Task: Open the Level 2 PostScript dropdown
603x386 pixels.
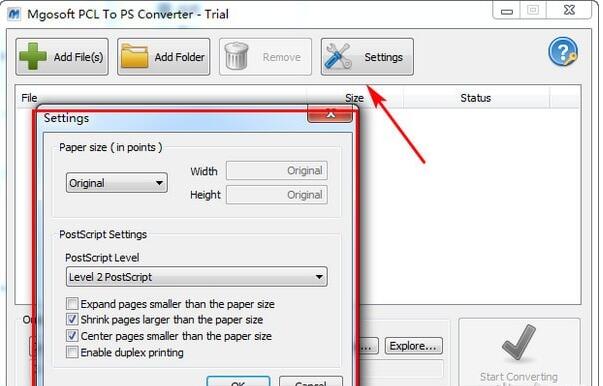Action: [197, 277]
